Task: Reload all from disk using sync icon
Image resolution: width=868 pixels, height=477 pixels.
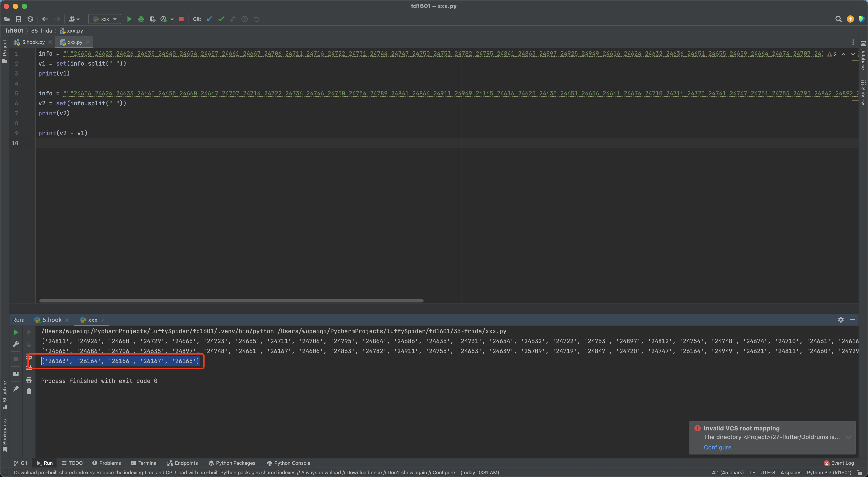Action: pos(30,19)
